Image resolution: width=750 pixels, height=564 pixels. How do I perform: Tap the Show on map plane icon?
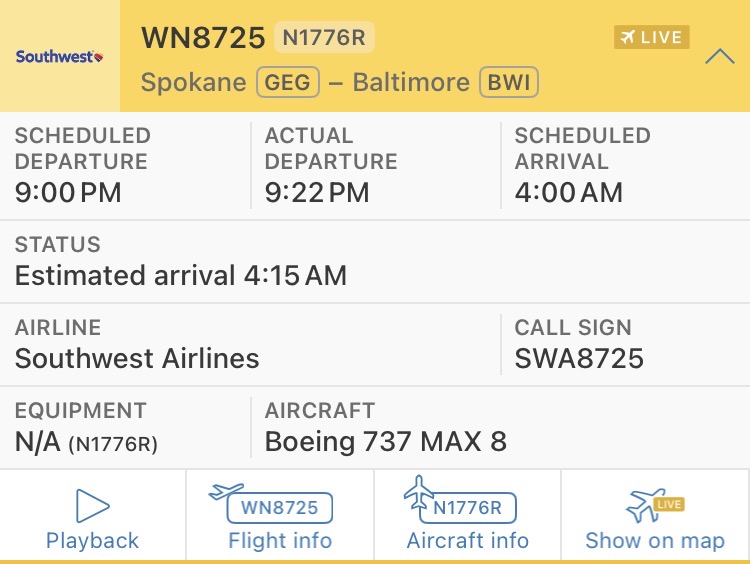pos(647,506)
